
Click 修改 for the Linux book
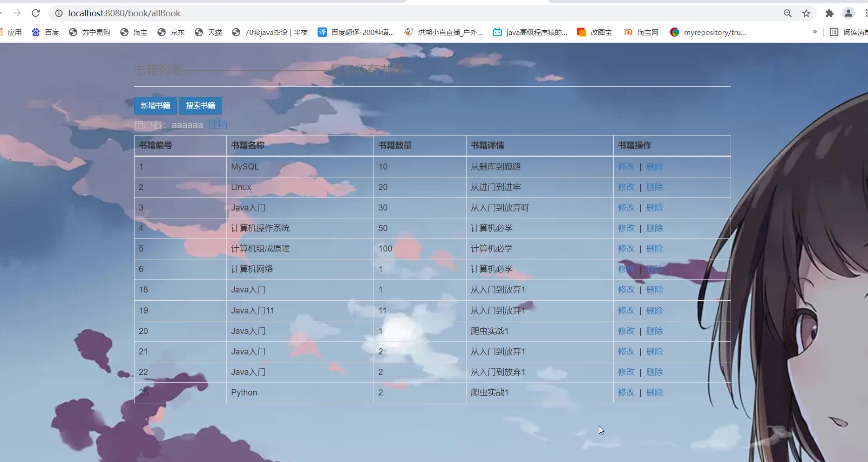tap(626, 187)
